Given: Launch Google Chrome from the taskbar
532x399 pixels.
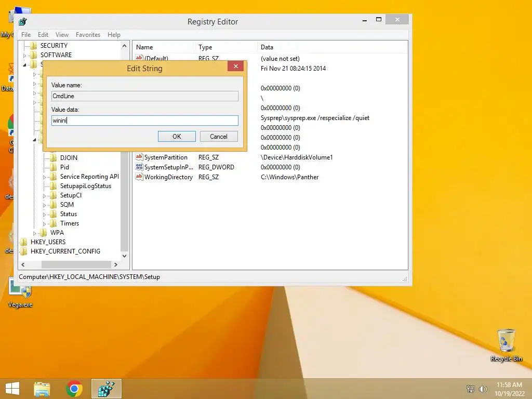Looking at the screenshot, I should (74, 389).
